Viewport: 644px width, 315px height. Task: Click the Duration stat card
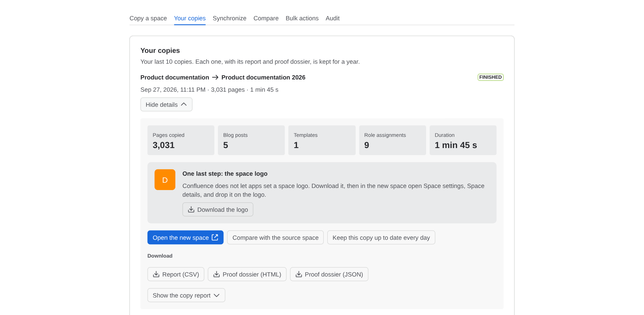[x=463, y=140]
